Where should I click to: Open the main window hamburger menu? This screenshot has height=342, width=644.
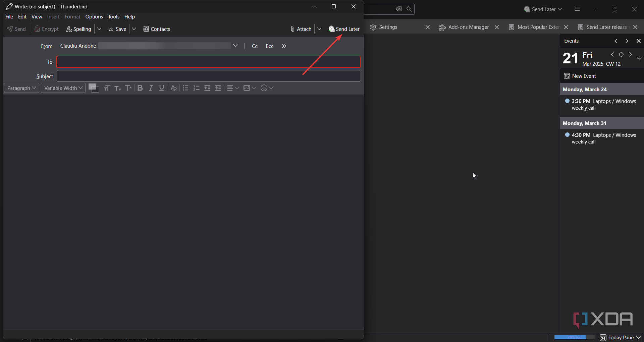pos(577,9)
